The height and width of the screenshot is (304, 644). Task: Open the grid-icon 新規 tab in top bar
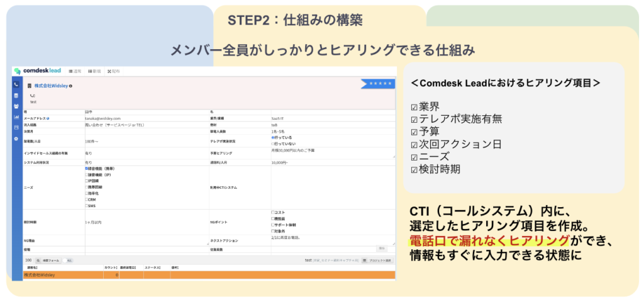pos(95,71)
